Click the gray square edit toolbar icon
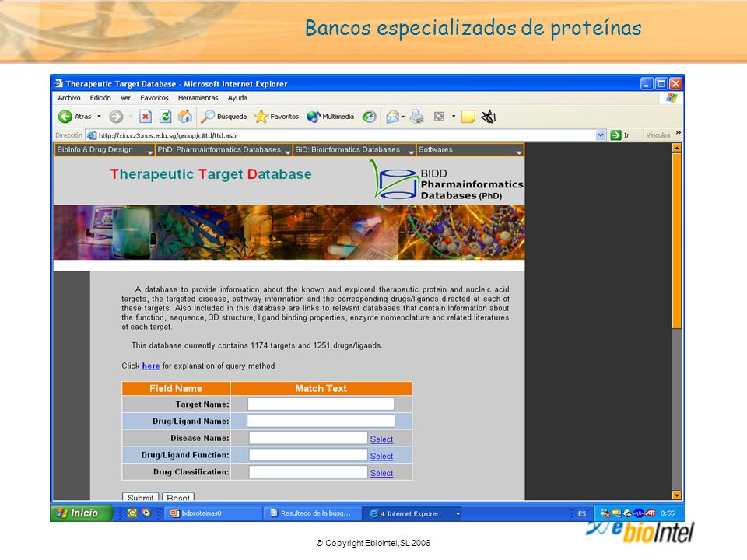Viewport: 747px width, 560px height. point(439,116)
